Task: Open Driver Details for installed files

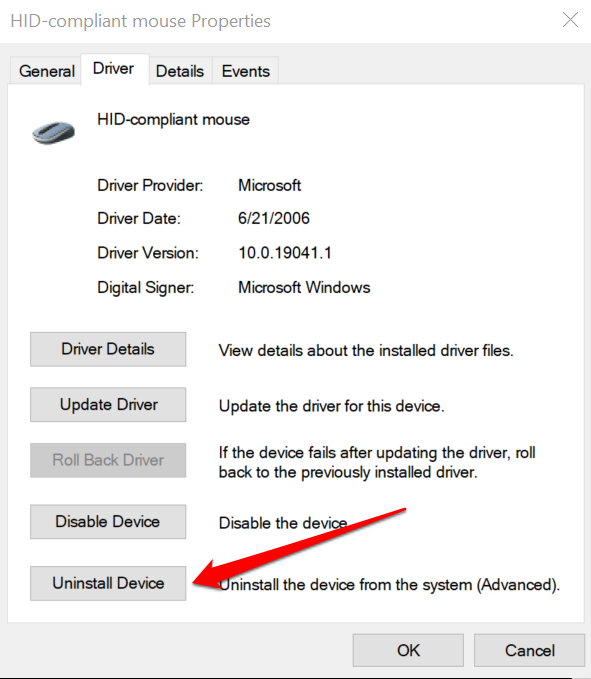Action: (108, 349)
